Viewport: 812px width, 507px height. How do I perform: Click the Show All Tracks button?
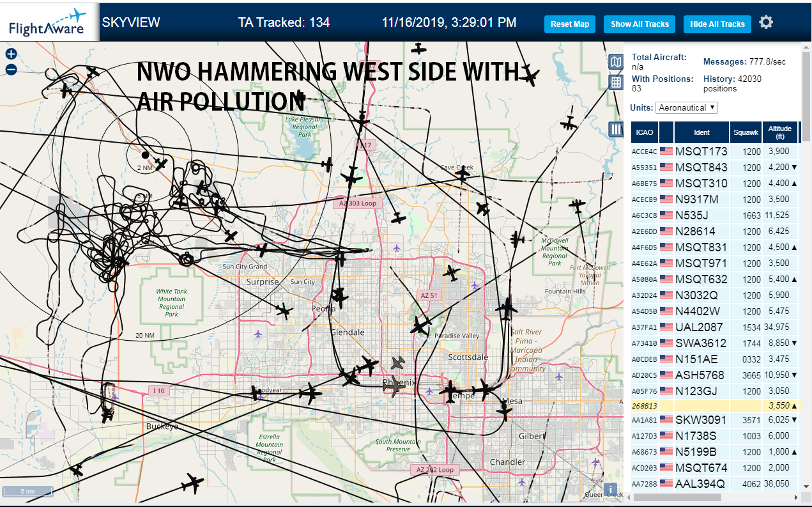[x=640, y=24]
